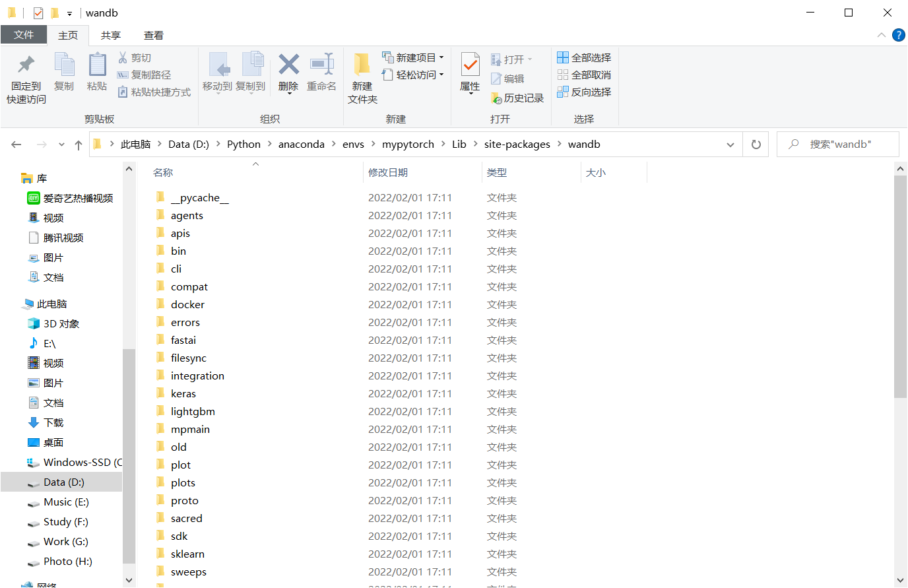Expand the chevron after envs in path
This screenshot has width=908, height=588.
(x=373, y=145)
